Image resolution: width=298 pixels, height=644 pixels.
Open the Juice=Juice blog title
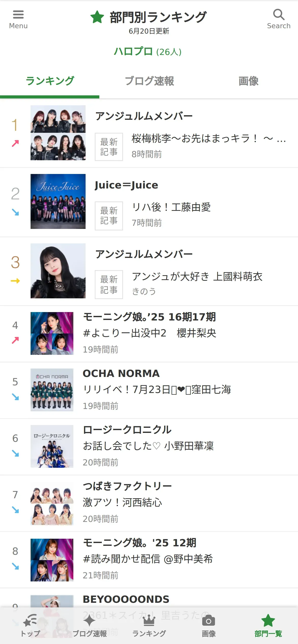(x=126, y=185)
